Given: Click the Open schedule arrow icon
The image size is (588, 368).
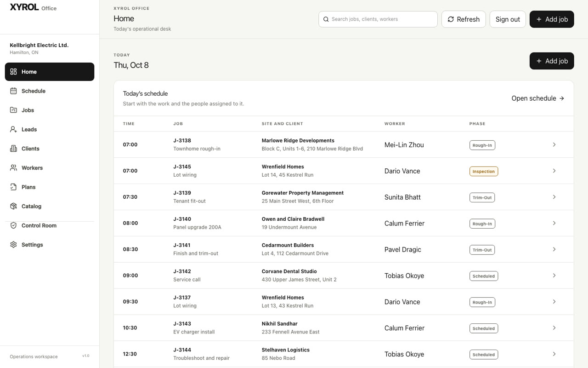Looking at the screenshot, I should point(561,98).
